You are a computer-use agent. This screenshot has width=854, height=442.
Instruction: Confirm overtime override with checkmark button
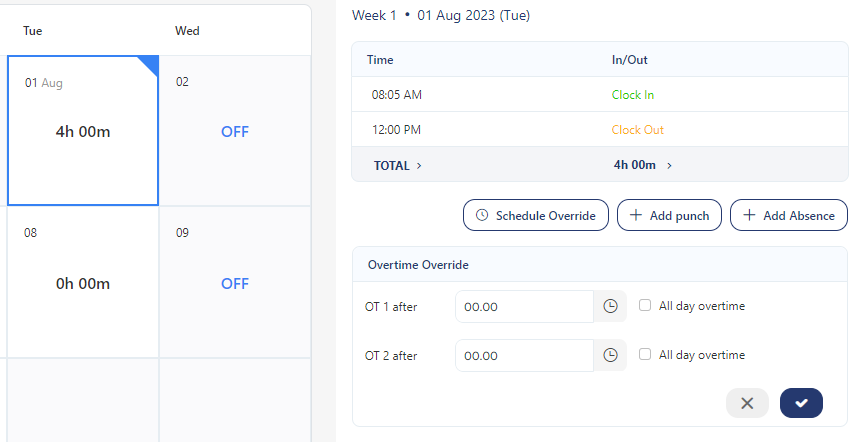[x=801, y=403]
